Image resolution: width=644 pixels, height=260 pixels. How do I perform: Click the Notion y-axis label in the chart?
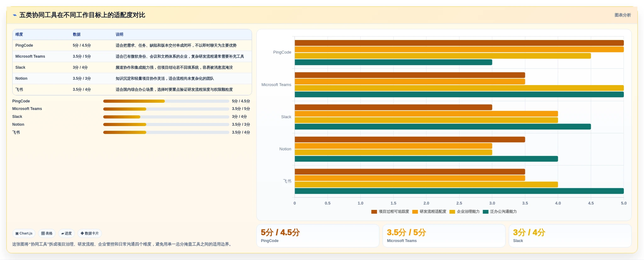[285, 149]
